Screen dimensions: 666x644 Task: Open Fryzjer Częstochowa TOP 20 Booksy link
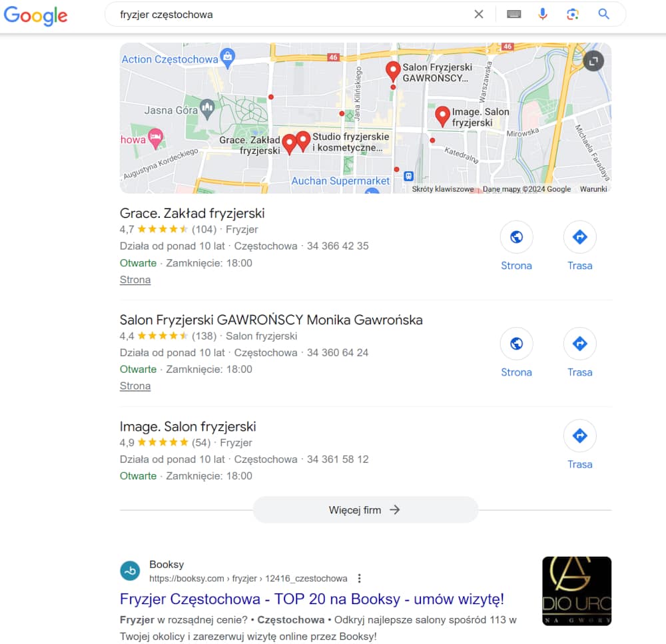coord(312,599)
